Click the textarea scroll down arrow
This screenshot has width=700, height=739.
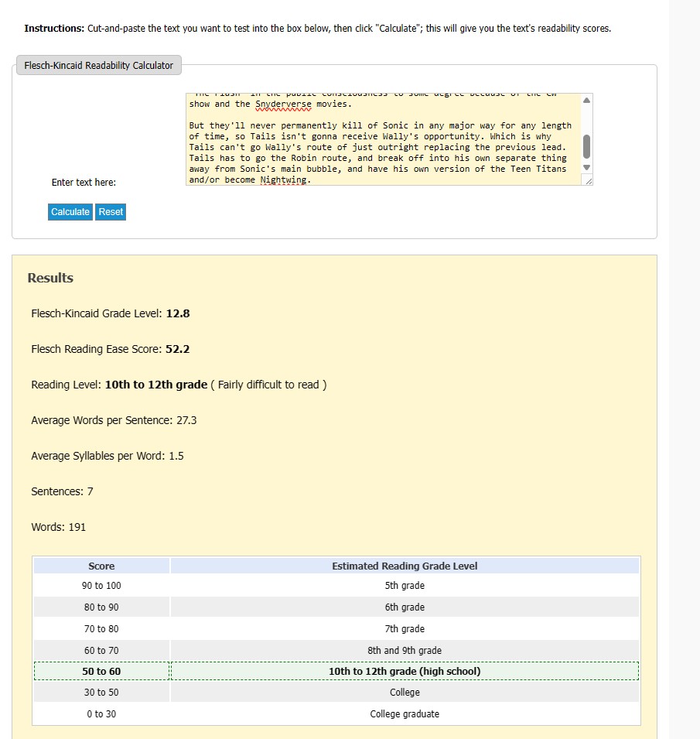pyautogui.click(x=586, y=167)
